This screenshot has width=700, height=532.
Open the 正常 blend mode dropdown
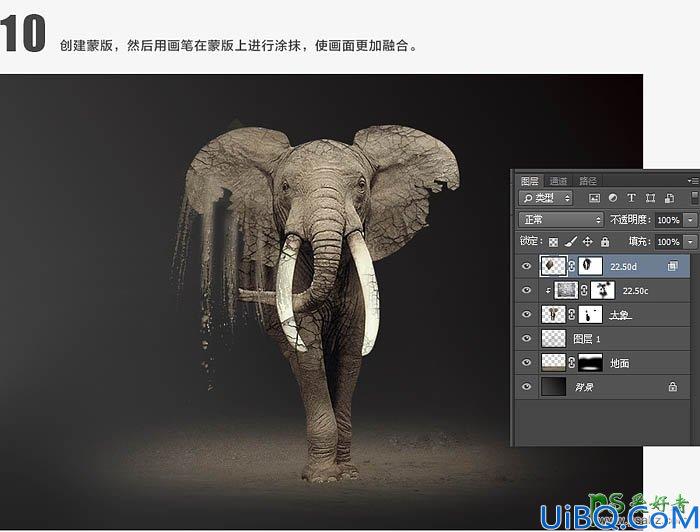(561, 220)
